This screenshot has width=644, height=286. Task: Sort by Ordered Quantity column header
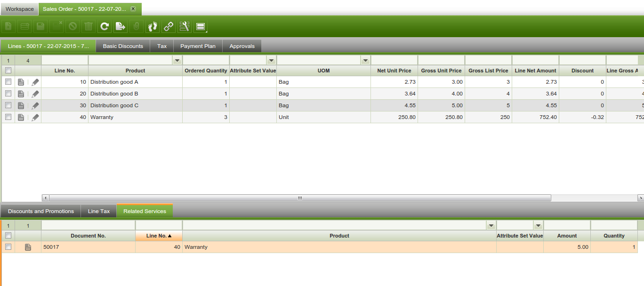[206, 71]
